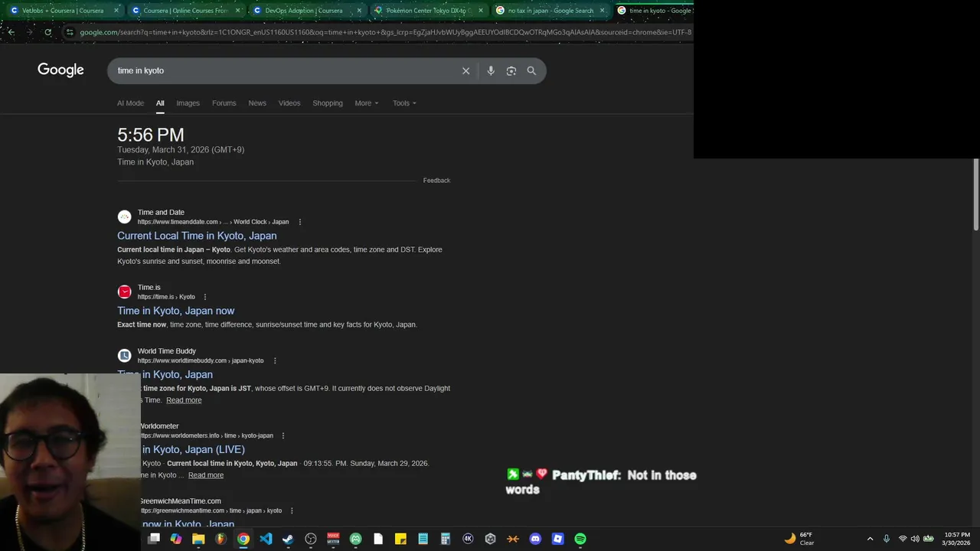Click 'Tuesday, March 31, 2026 (GMT+9)' text
The image size is (980, 551).
(181, 150)
